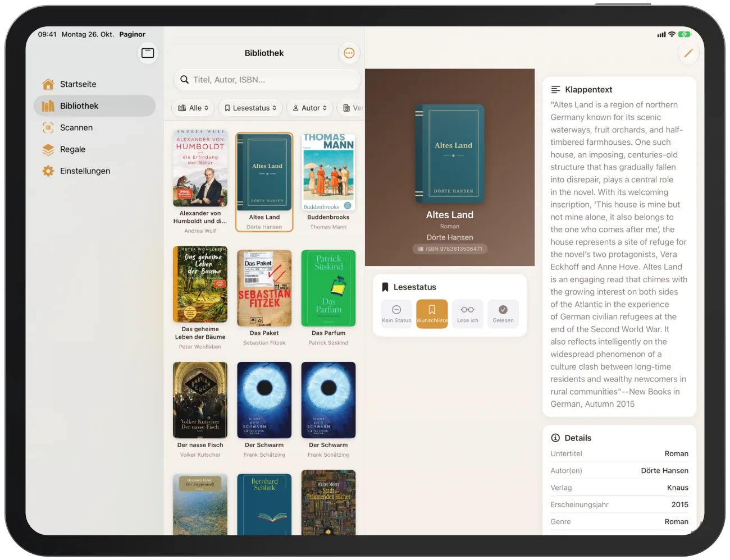The width and height of the screenshot is (730, 560).
Task: Open Das Parfum book thumbnail
Action: [x=328, y=288]
